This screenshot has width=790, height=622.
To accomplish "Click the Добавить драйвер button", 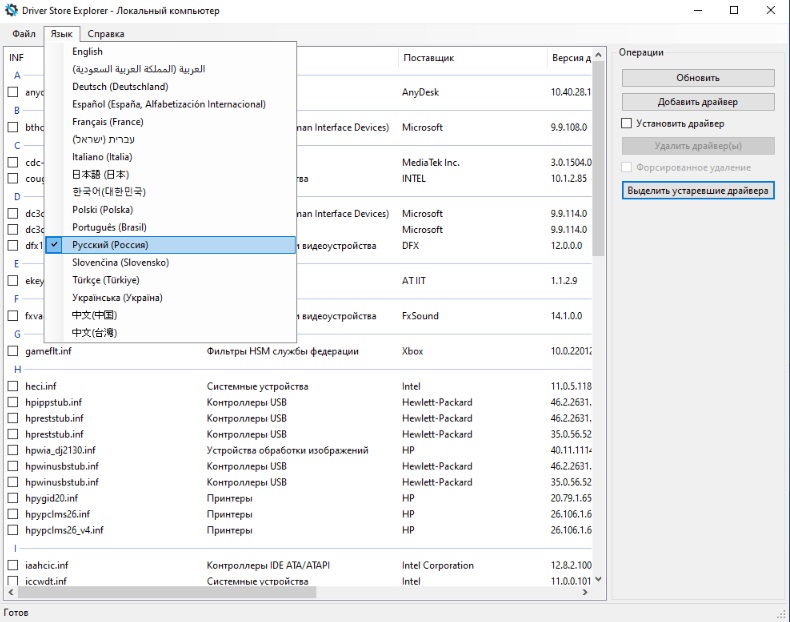I will 698,101.
